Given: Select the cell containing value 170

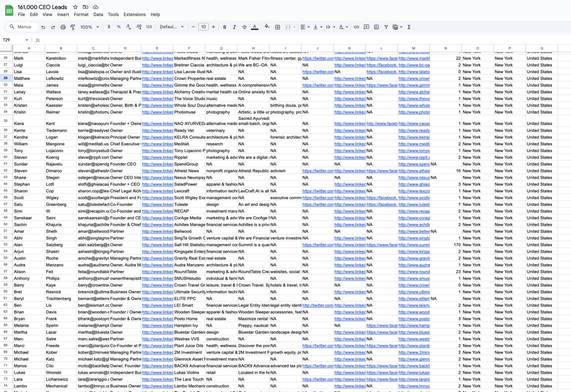Looking at the screenshot, I should point(446,245).
